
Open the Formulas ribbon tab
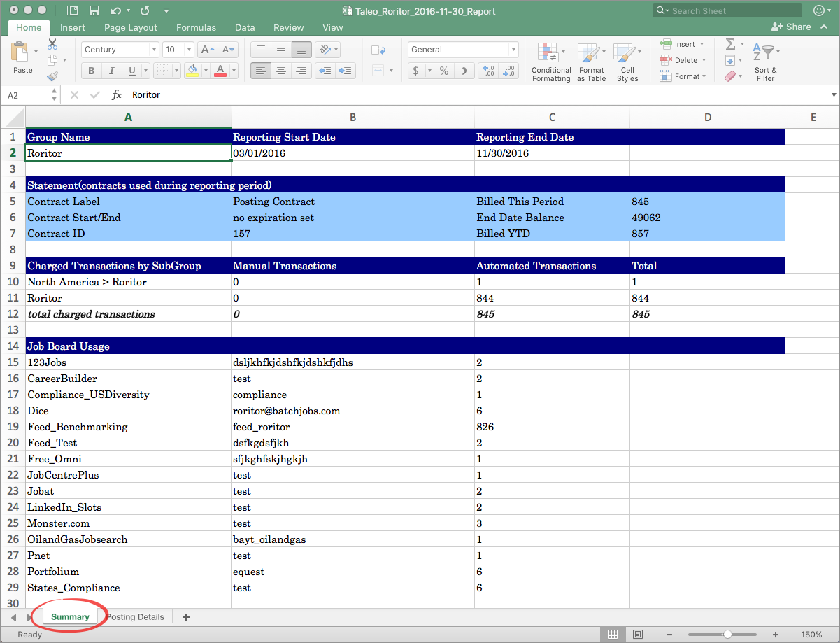[x=196, y=27]
